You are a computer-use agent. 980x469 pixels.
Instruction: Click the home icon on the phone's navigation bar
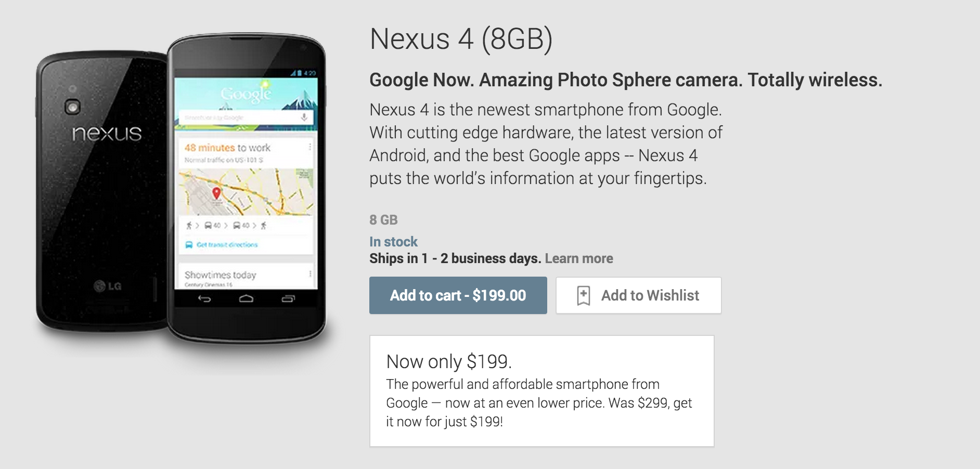(x=246, y=298)
